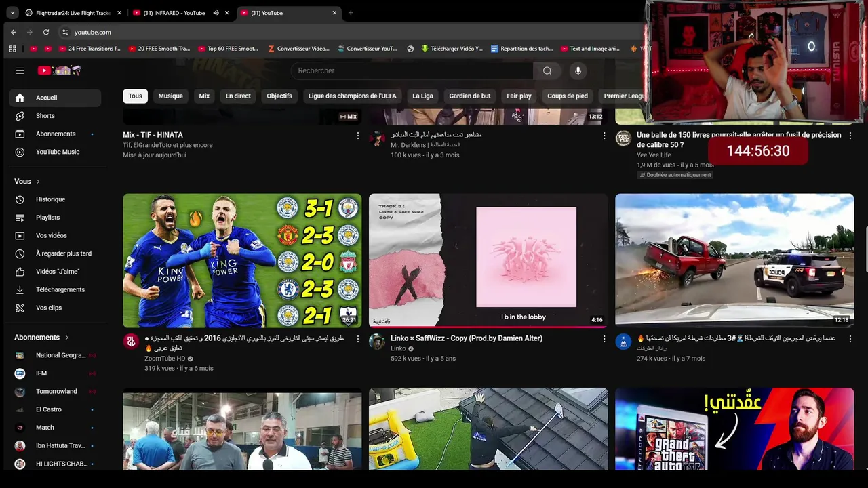The height and width of the screenshot is (488, 868).
Task: Mute the INFRARED YouTube tab audio icon
Action: tap(216, 13)
